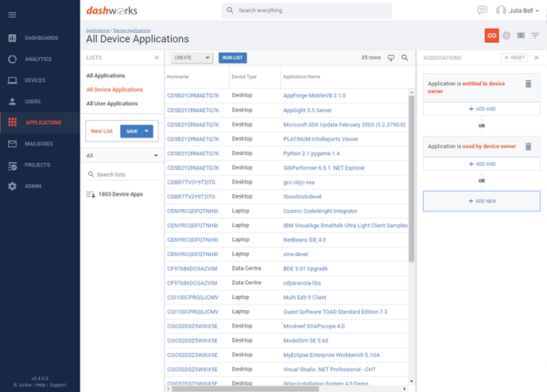
Task: Click the Devices laptop icon
Action: [x=12, y=80]
